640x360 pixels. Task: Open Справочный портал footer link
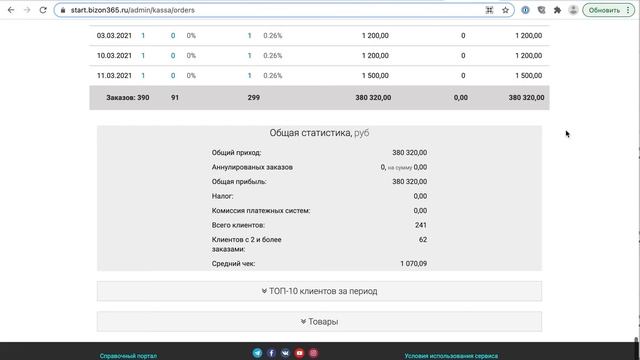coord(128,356)
